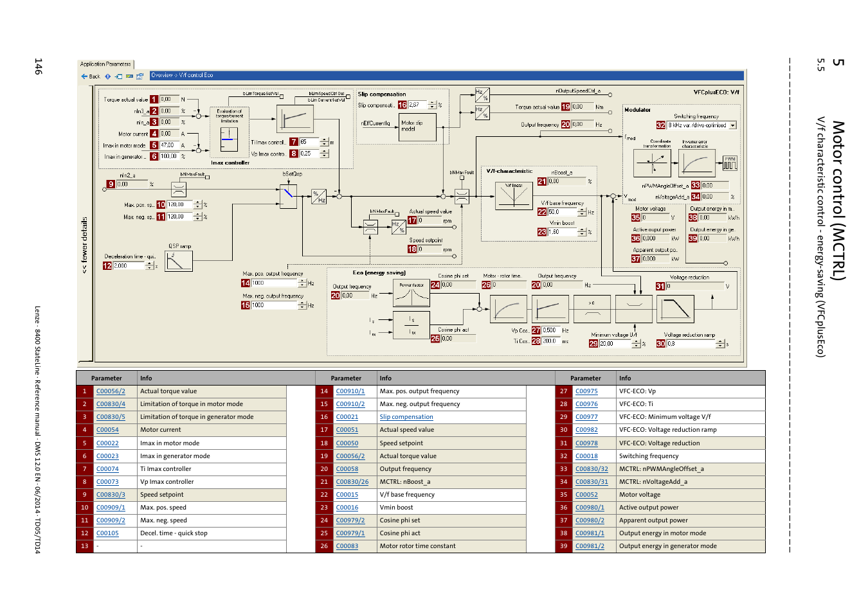The height and width of the screenshot is (613, 868).
Task: Open the Switching frequency dropdown
Action: (x=733, y=125)
